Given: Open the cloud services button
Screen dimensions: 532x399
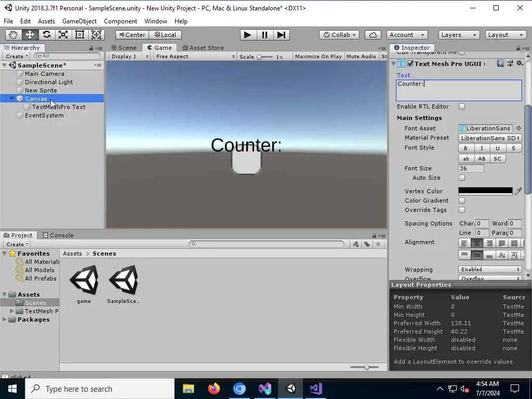Looking at the screenshot, I should click(373, 35).
